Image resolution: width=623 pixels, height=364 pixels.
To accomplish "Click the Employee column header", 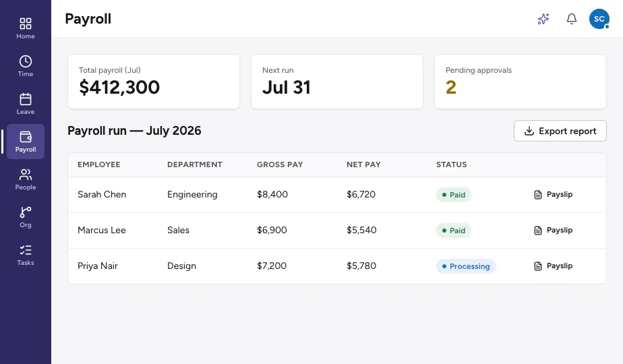I will click(x=99, y=164).
